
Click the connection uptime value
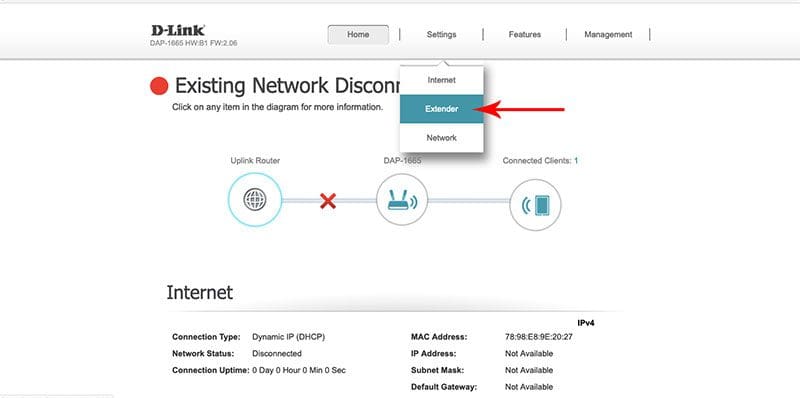[x=299, y=370]
